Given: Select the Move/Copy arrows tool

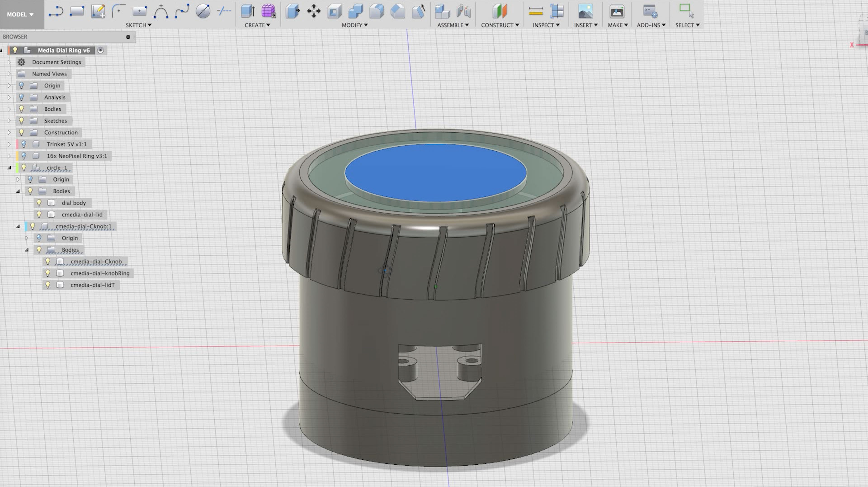Looking at the screenshot, I should coord(314,11).
